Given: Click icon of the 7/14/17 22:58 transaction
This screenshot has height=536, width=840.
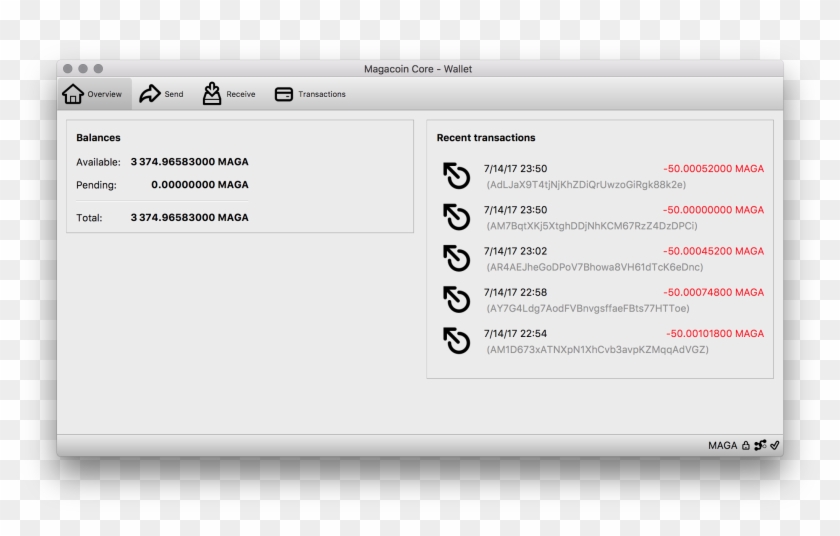Looking at the screenshot, I should (456, 299).
